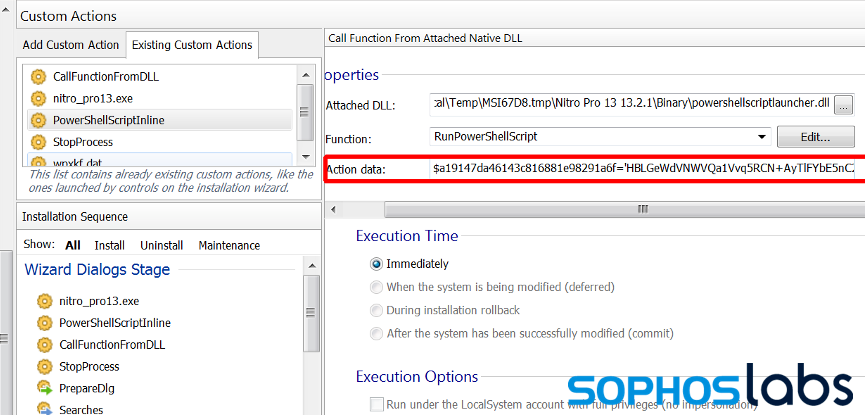865x415 pixels.
Task: Click the CallFunctionFromDLL gear icon in Existing Custom Actions list
Action: (38, 77)
